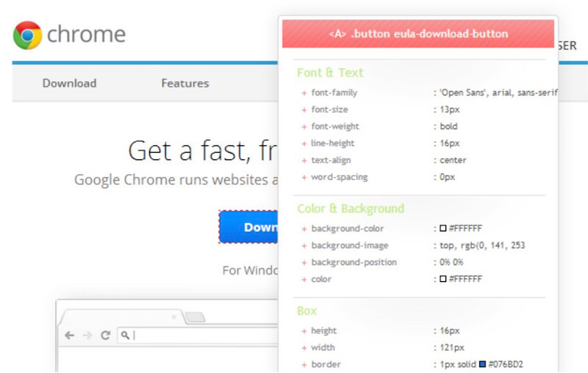The width and height of the screenshot is (588, 373).
Task: Click the 'Open Sans', arial, sans-serif value
Action: [498, 93]
